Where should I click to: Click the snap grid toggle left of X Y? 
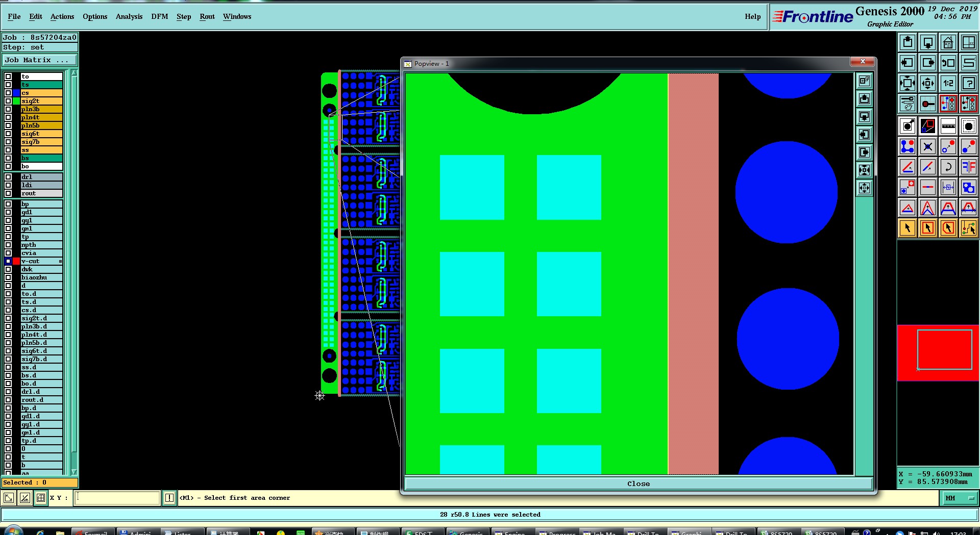[x=41, y=498]
